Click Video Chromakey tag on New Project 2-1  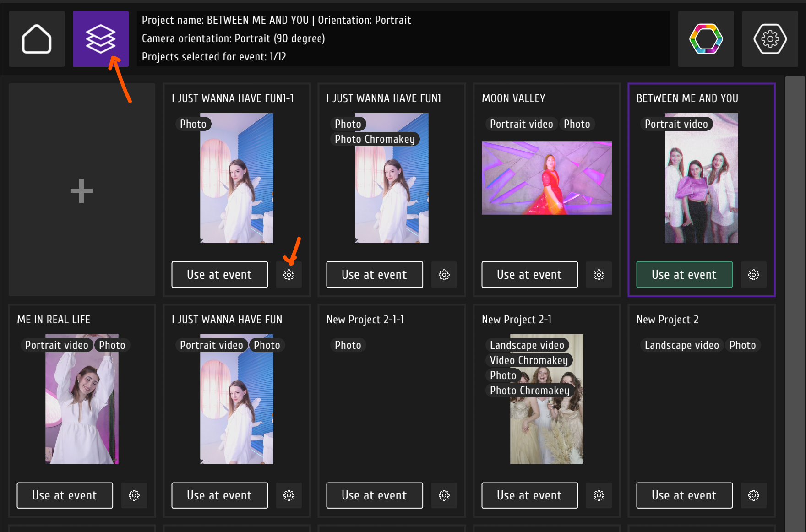click(529, 360)
